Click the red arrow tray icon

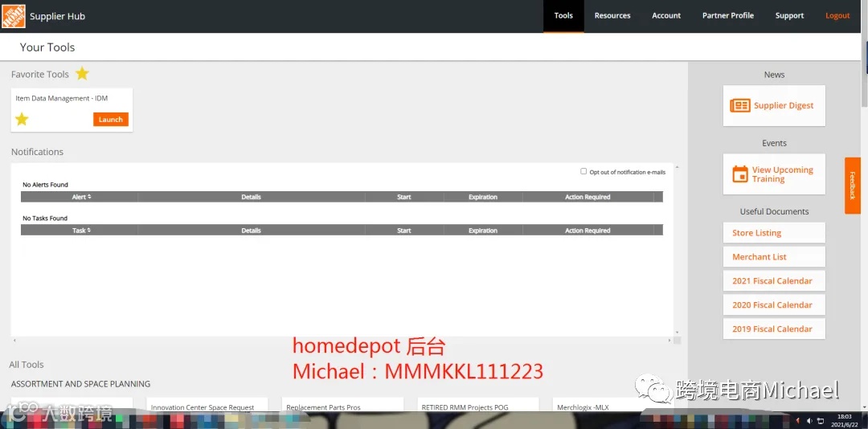[x=798, y=421]
